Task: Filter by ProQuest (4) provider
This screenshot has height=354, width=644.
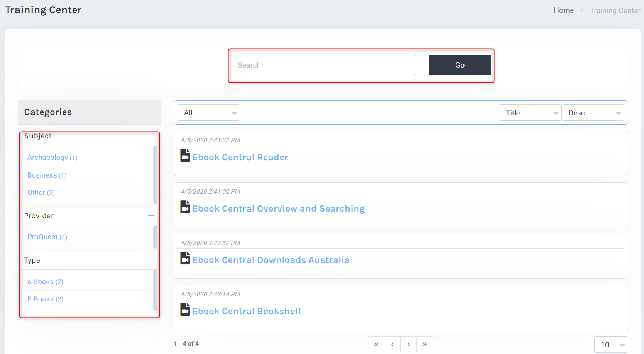Action: pos(47,237)
